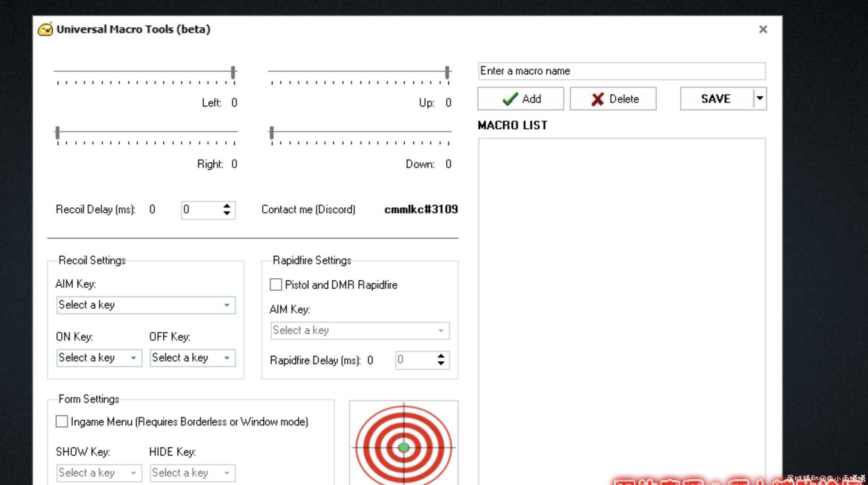Click the Down recoil slider handle

click(x=271, y=133)
